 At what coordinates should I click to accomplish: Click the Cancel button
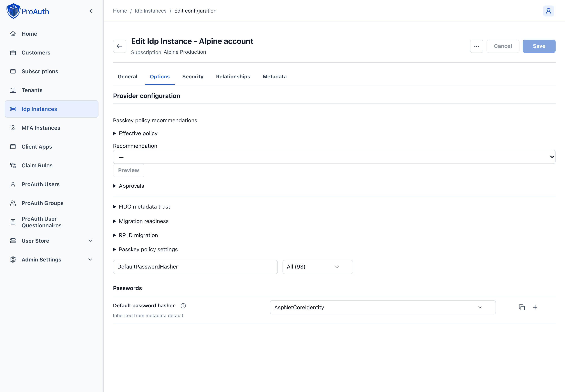point(503,46)
